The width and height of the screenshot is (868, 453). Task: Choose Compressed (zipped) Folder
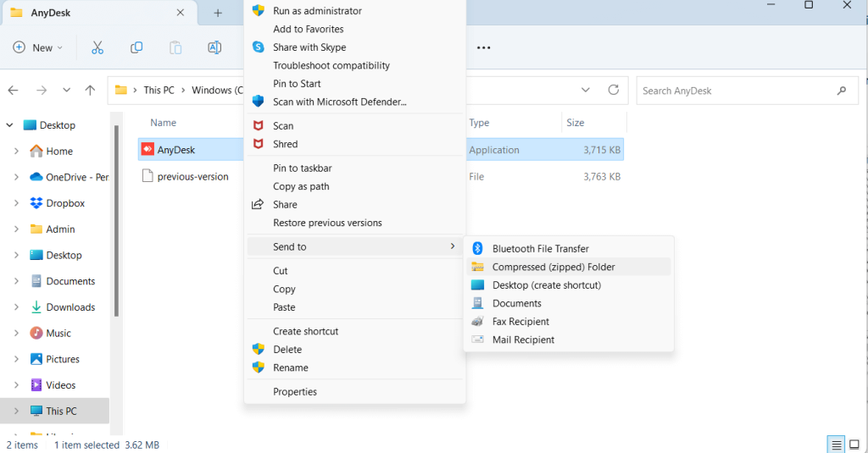[x=554, y=267]
